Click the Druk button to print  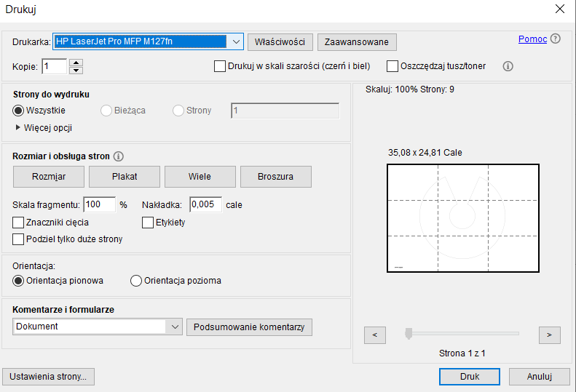pos(470,377)
